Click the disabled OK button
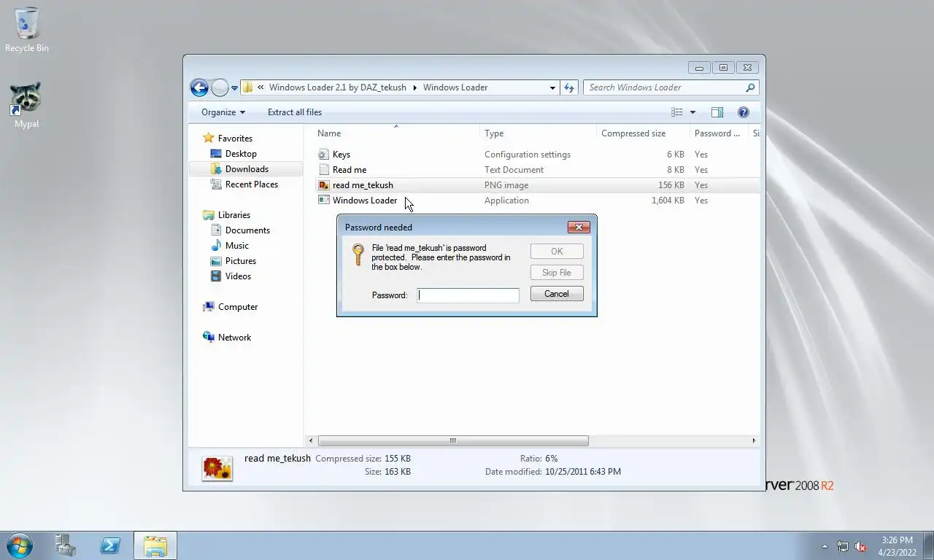 tap(557, 252)
